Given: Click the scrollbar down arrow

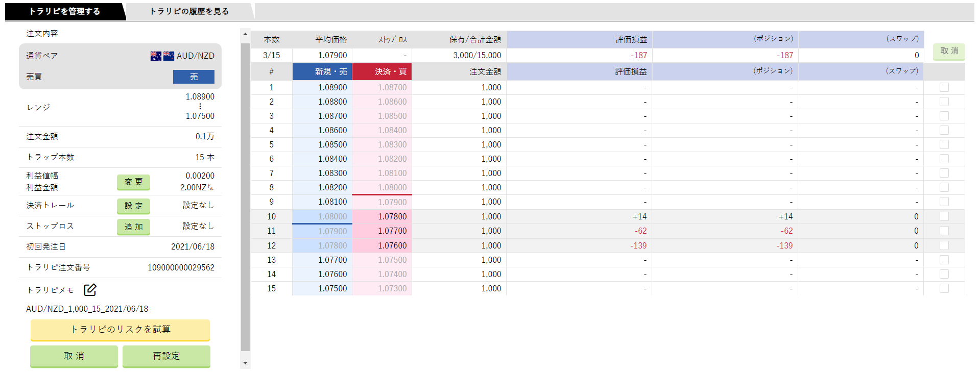Looking at the screenshot, I should coord(245,363).
